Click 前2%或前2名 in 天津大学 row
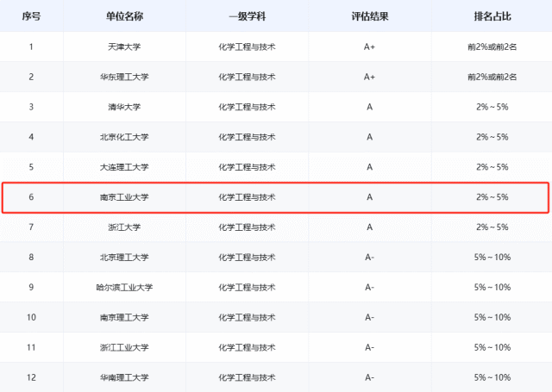 pos(492,47)
